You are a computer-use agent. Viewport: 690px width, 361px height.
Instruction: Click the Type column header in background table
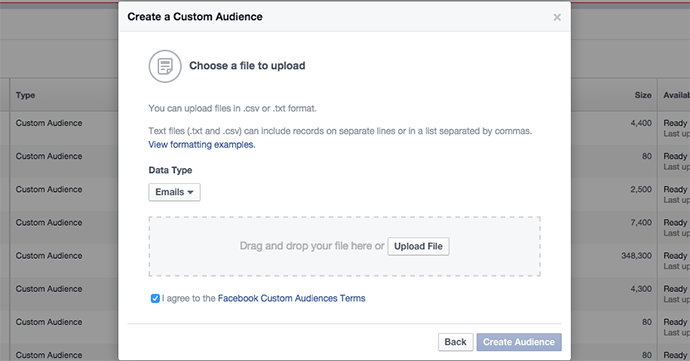[26, 95]
